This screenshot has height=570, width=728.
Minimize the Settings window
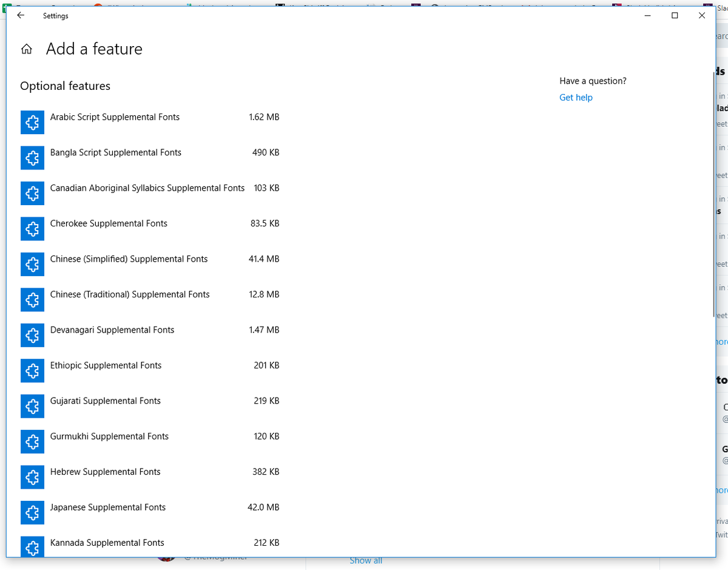click(647, 16)
